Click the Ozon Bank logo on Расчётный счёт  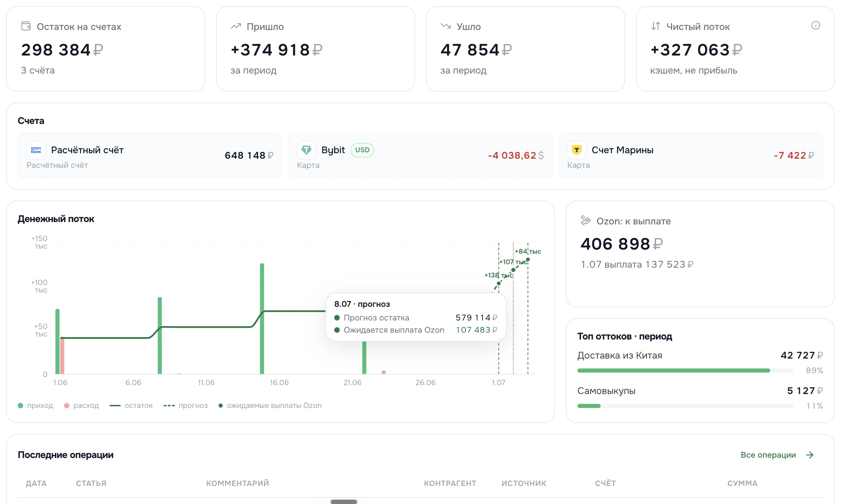pyautogui.click(x=36, y=150)
